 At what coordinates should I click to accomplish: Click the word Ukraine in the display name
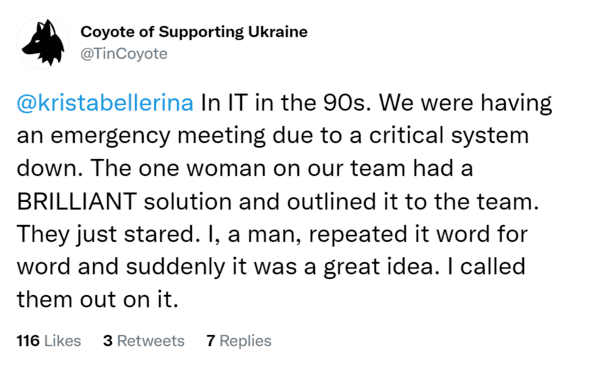[278, 32]
